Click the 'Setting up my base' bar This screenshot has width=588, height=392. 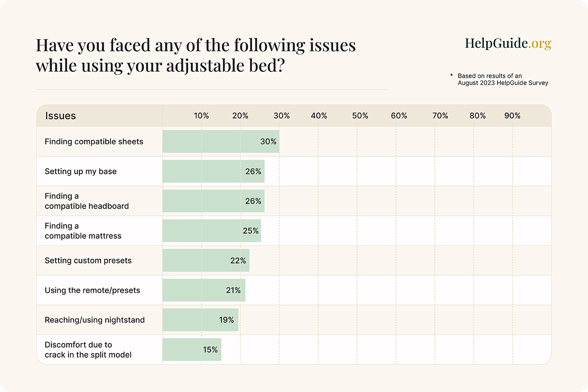(x=213, y=171)
